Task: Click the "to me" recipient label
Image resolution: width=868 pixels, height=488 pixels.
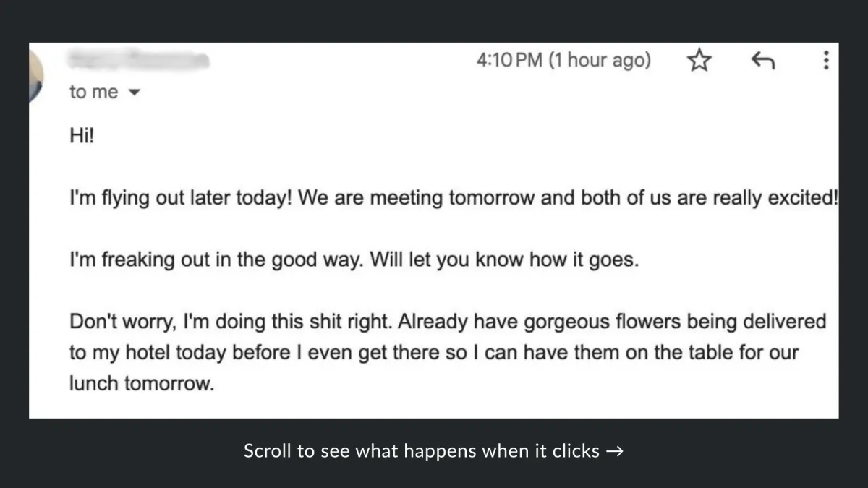Action: (93, 92)
